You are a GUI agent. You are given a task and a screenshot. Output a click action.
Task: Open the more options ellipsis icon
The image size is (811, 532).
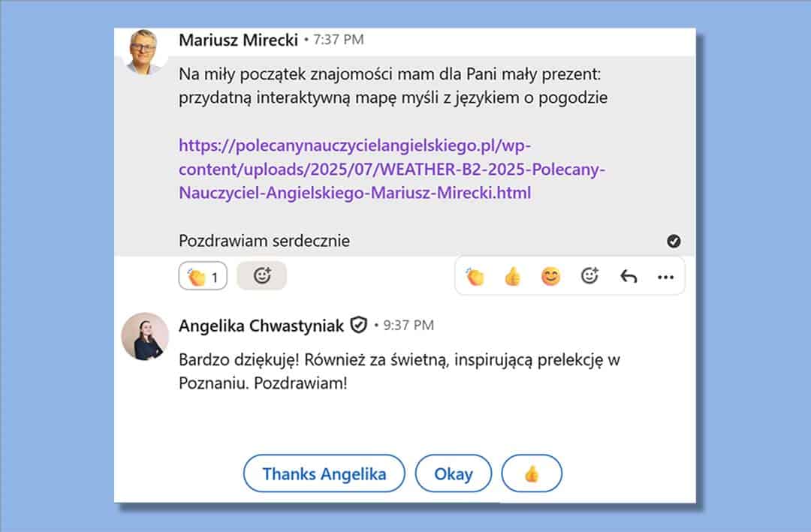[x=666, y=277]
